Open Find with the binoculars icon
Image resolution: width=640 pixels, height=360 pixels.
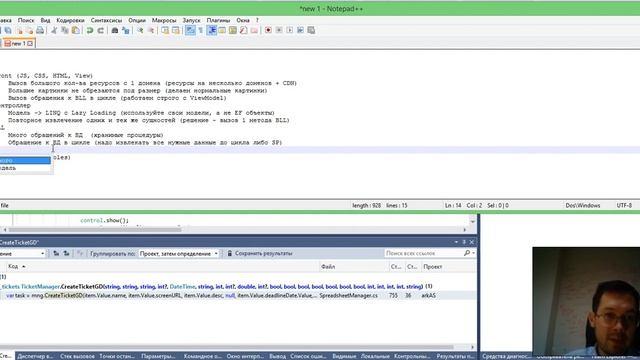115,30
